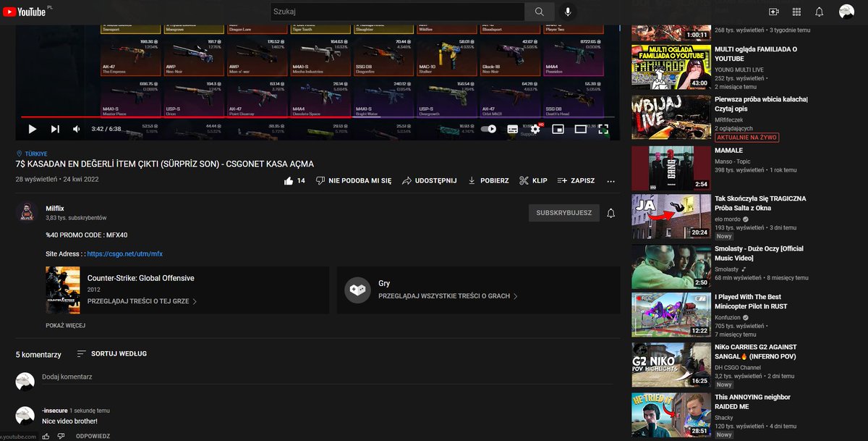Open the create video camera icon

coord(773,12)
